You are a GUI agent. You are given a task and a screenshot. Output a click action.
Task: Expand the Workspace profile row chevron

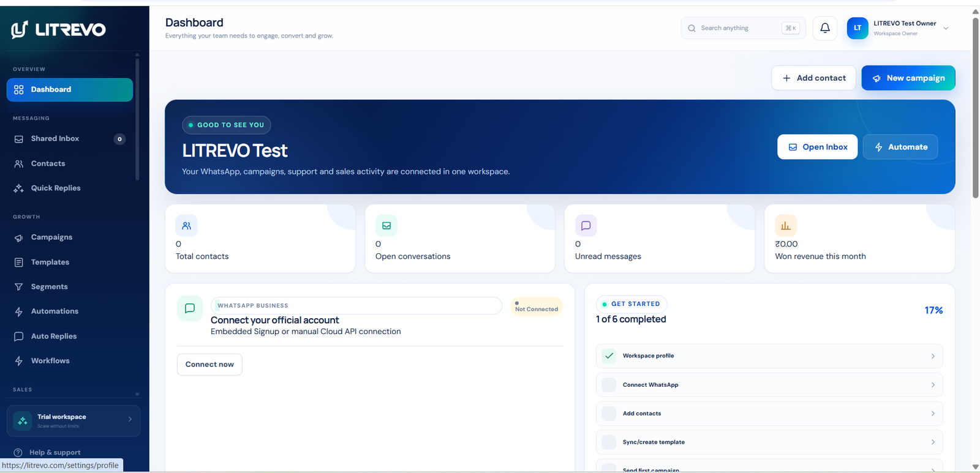(x=933, y=356)
